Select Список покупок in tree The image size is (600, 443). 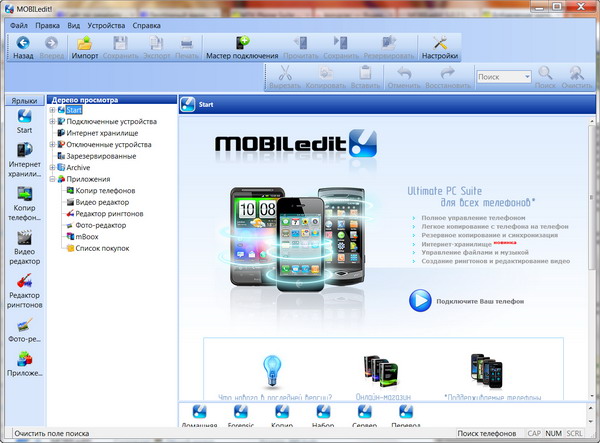102,248
